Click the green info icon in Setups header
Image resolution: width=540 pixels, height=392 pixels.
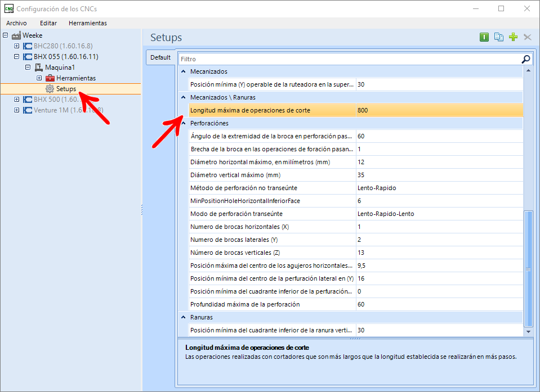(484, 37)
